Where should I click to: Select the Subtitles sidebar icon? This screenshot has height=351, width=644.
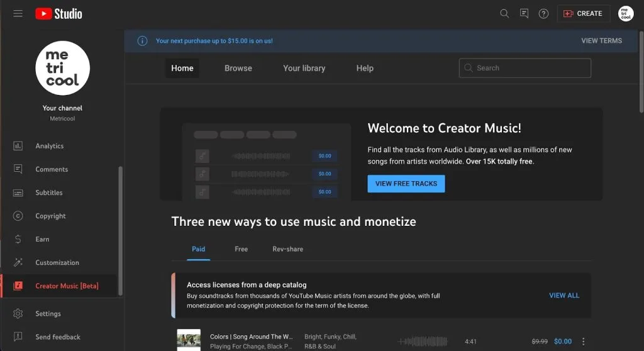pyautogui.click(x=18, y=192)
